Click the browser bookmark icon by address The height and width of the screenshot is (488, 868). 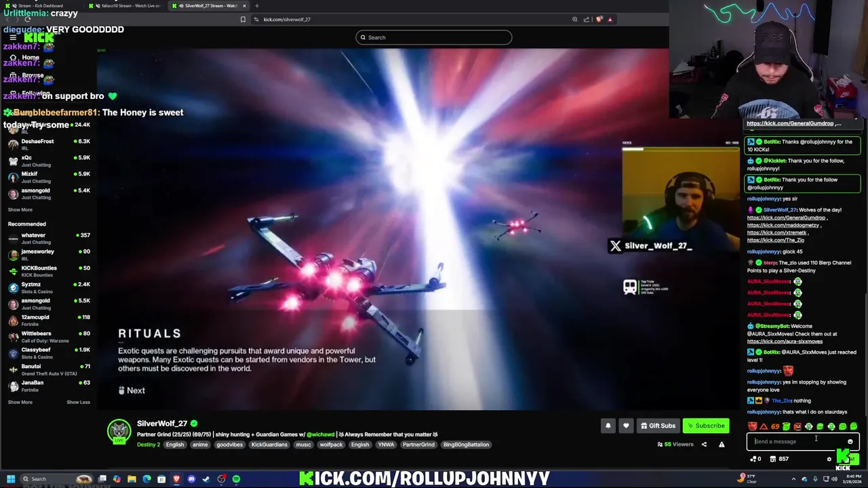point(243,20)
